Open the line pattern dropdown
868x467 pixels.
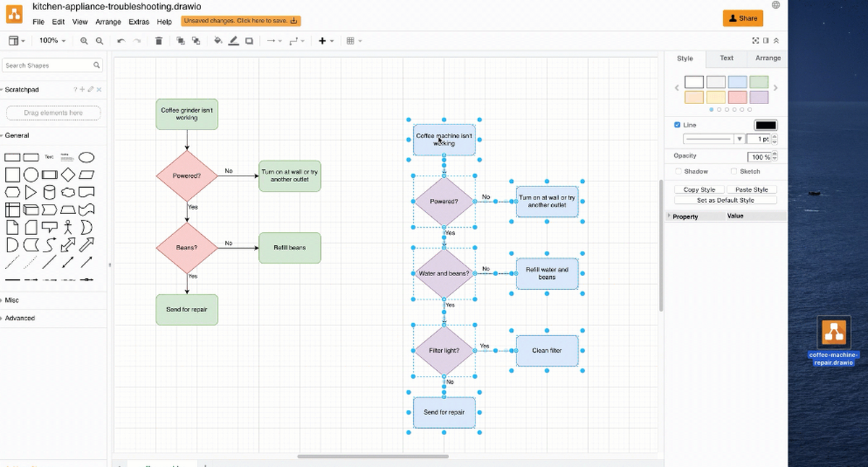(x=713, y=139)
